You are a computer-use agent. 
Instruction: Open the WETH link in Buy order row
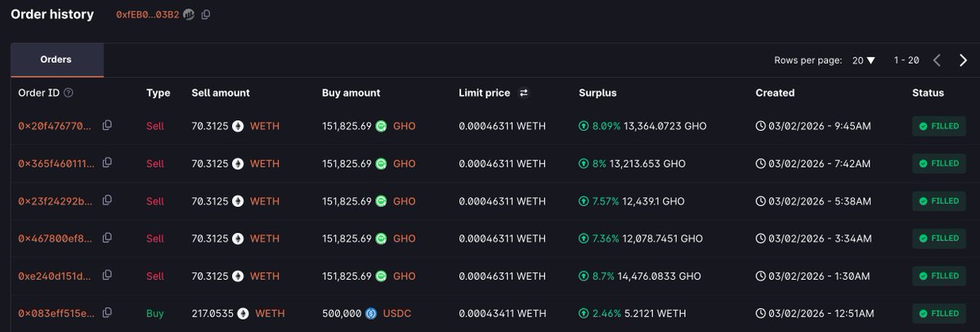pos(270,313)
